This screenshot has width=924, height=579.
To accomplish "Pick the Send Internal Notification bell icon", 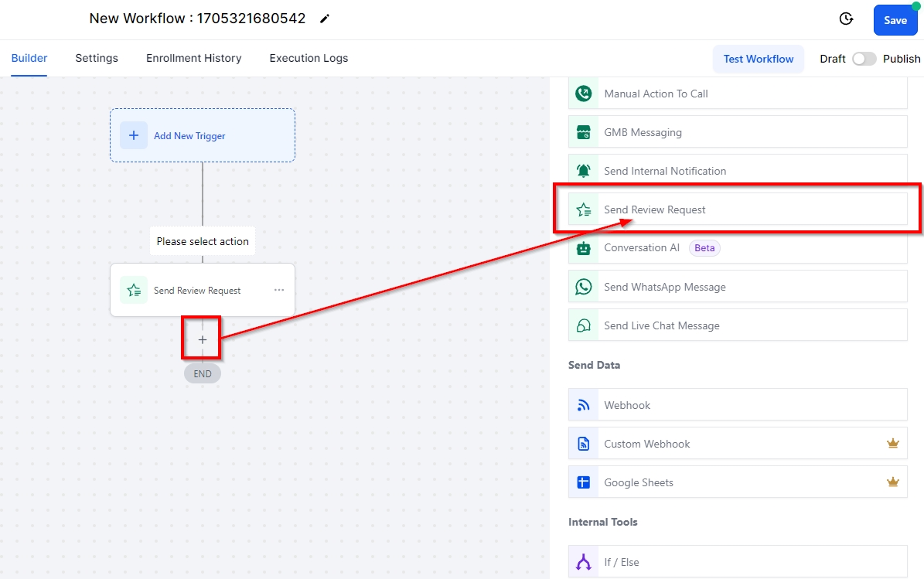I will click(x=584, y=171).
